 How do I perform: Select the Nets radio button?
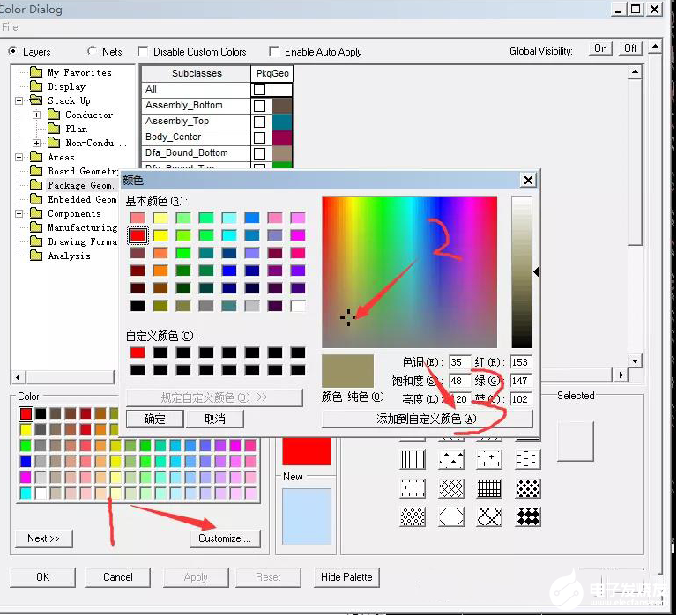pos(92,51)
